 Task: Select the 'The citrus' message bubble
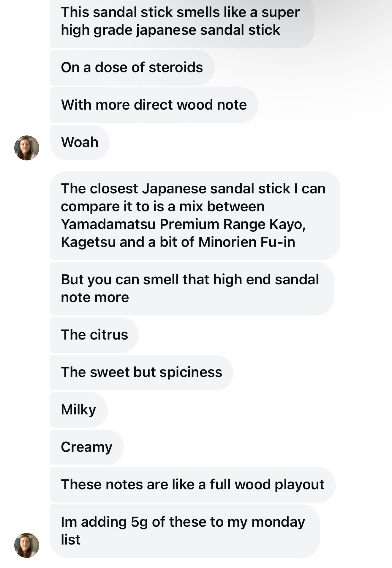click(x=95, y=334)
